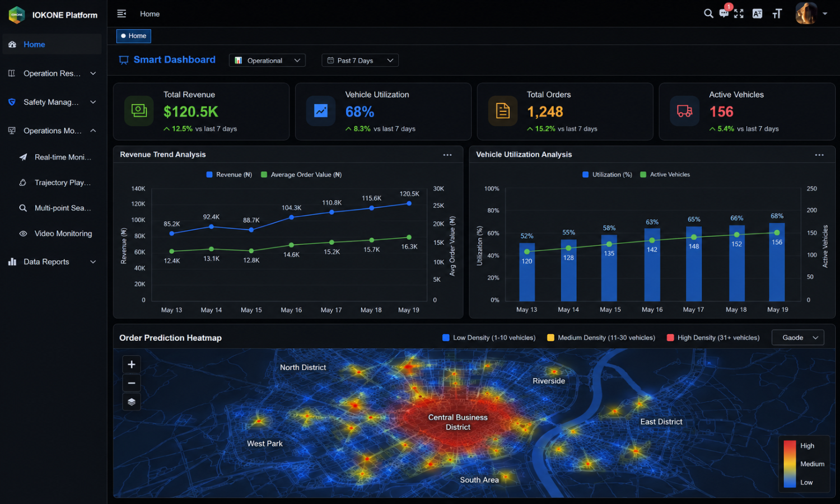This screenshot has width=840, height=504.
Task: Open Revenue Trend Analysis more options menu
Action: [447, 155]
